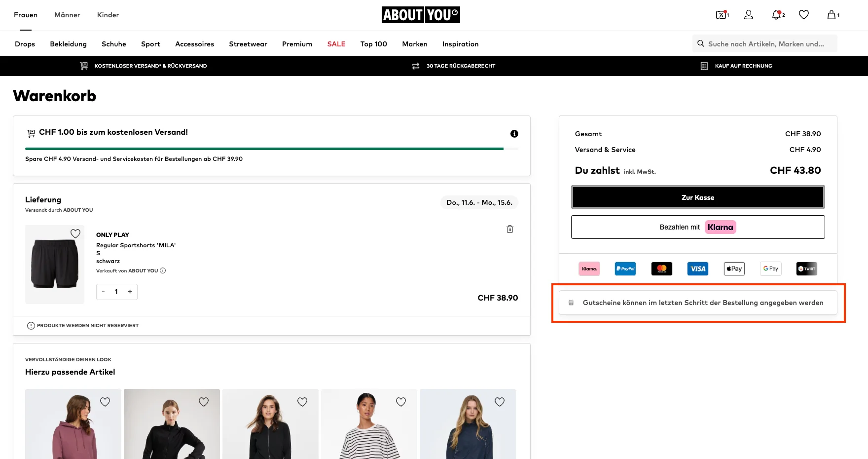Open the wishlist heart in header
Viewport: 868px width, 459px height.
point(804,15)
